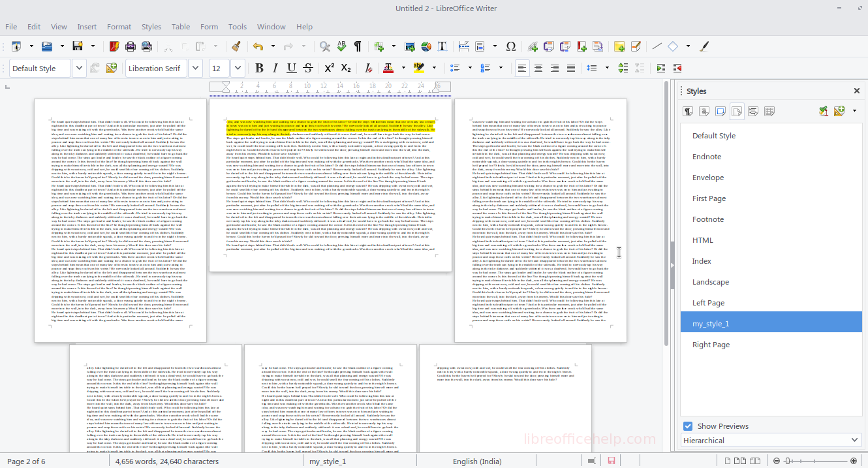Choose the Footnote page style

coord(771,219)
